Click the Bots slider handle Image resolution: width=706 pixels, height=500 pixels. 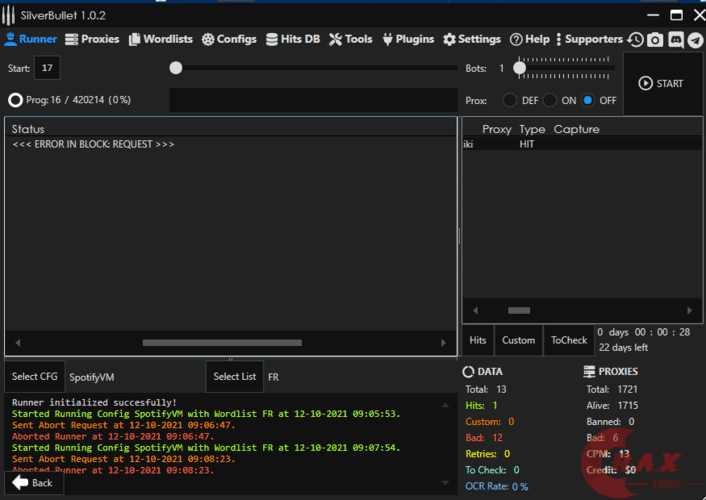pos(520,68)
